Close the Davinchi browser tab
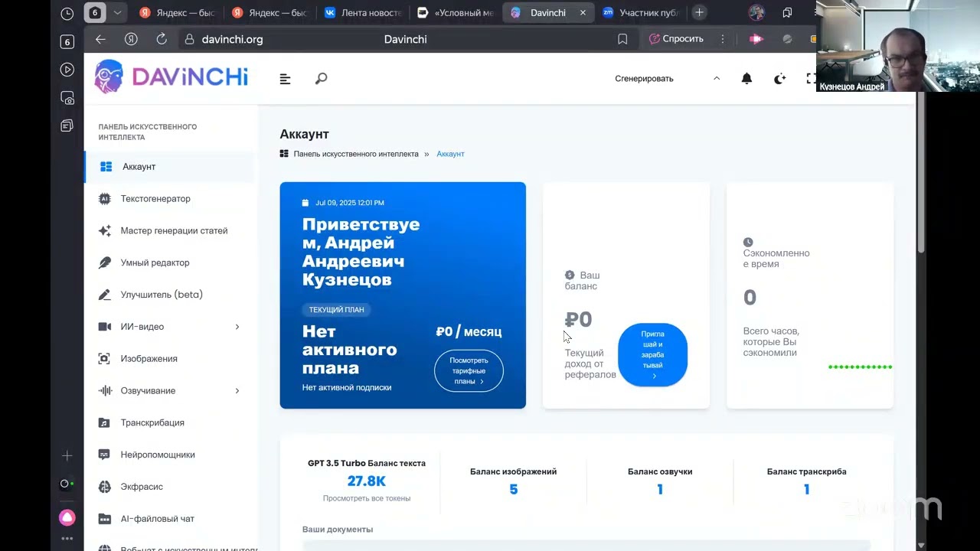Screen dimensions: 980x551 [583, 13]
